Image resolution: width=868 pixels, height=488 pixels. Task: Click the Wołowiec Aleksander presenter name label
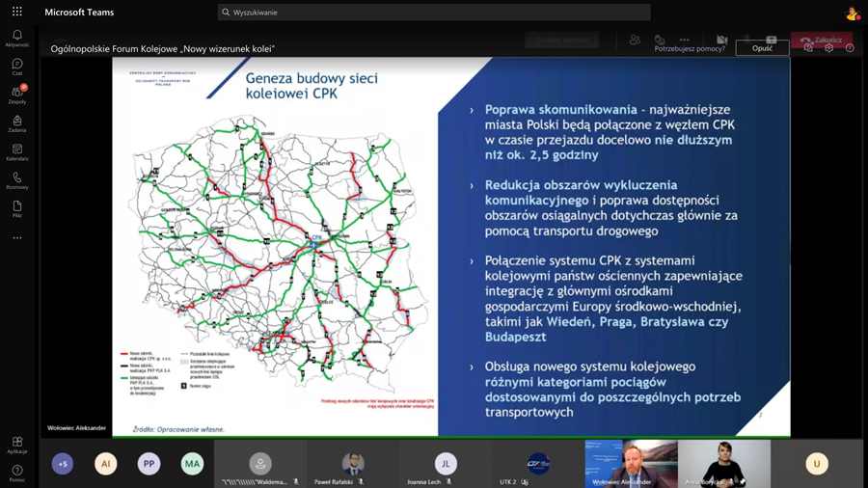coord(76,427)
